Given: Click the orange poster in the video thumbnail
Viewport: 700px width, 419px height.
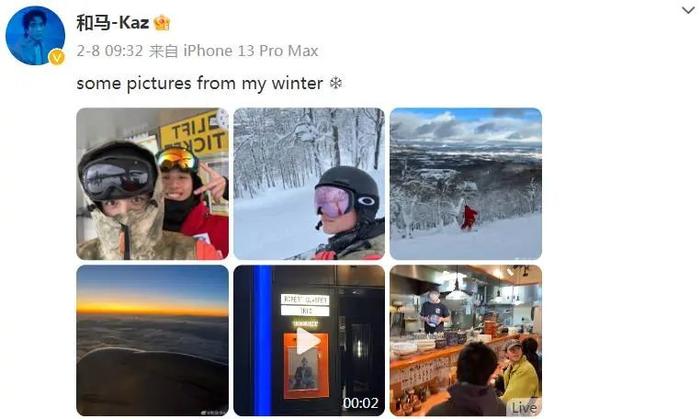Looking at the screenshot, I should coord(306,365).
